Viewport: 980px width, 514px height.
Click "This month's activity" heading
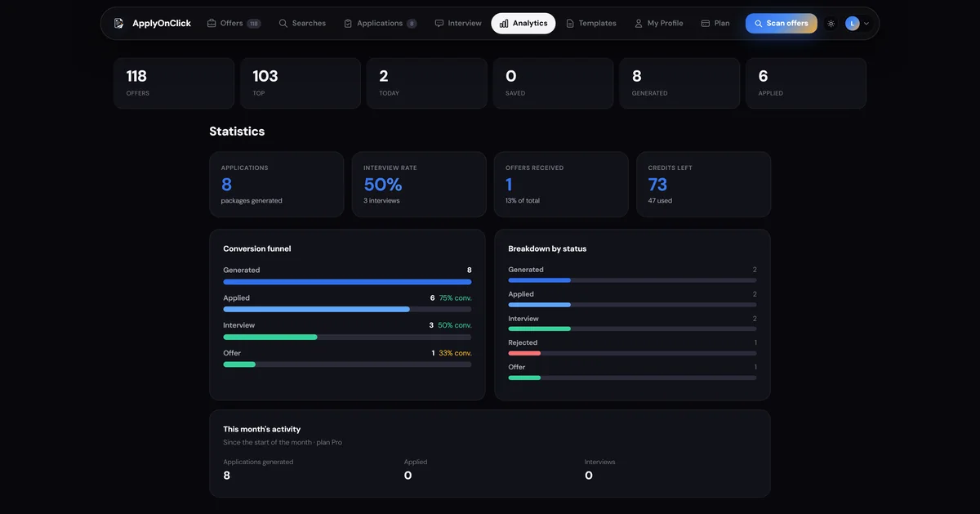coord(262,429)
